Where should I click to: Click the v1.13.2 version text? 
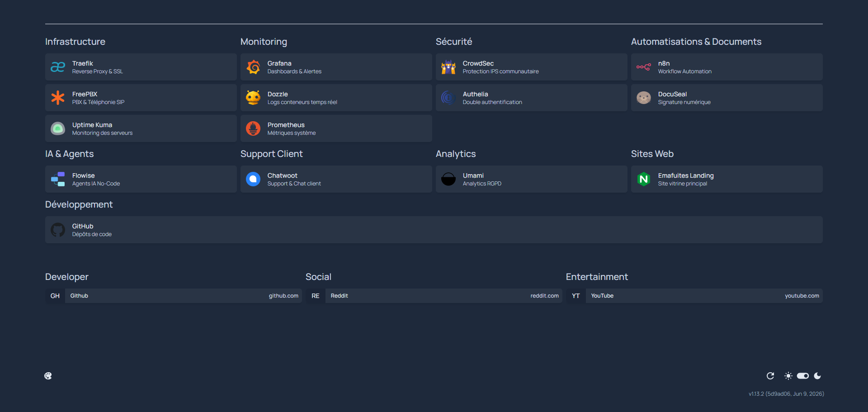(786, 394)
